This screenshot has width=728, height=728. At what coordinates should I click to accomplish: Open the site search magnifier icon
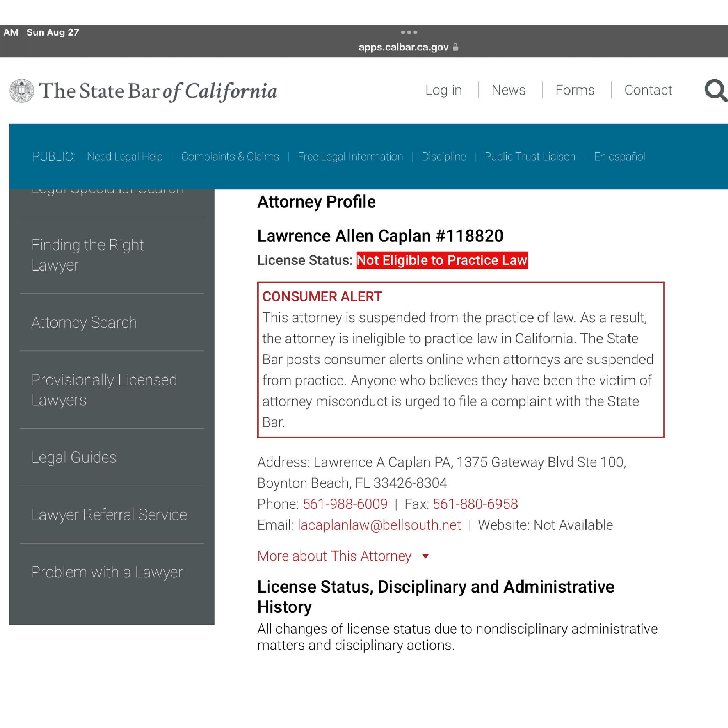716,90
